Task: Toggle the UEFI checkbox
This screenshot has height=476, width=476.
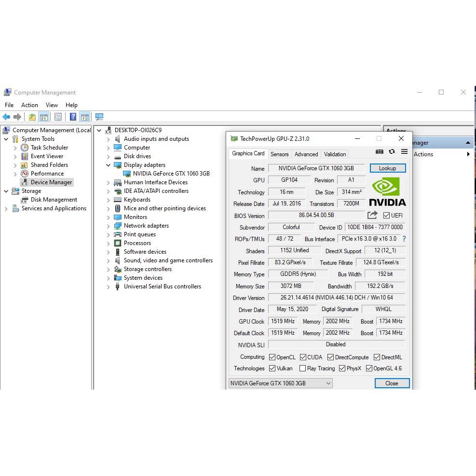Action: pyautogui.click(x=386, y=216)
